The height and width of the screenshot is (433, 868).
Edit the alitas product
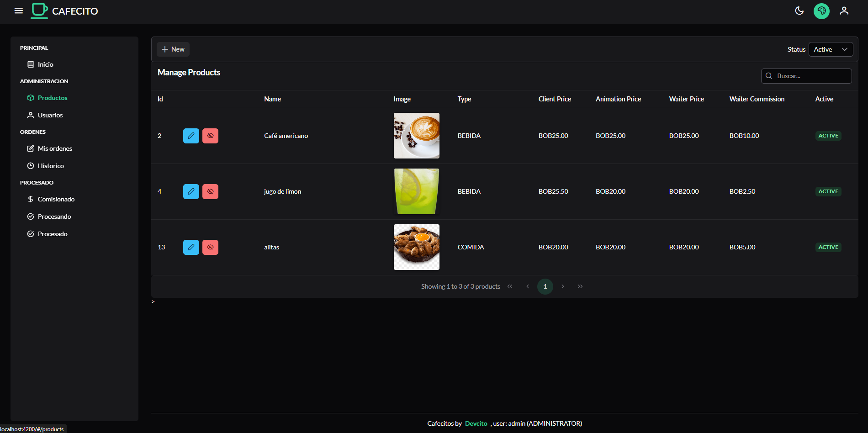[x=191, y=247]
